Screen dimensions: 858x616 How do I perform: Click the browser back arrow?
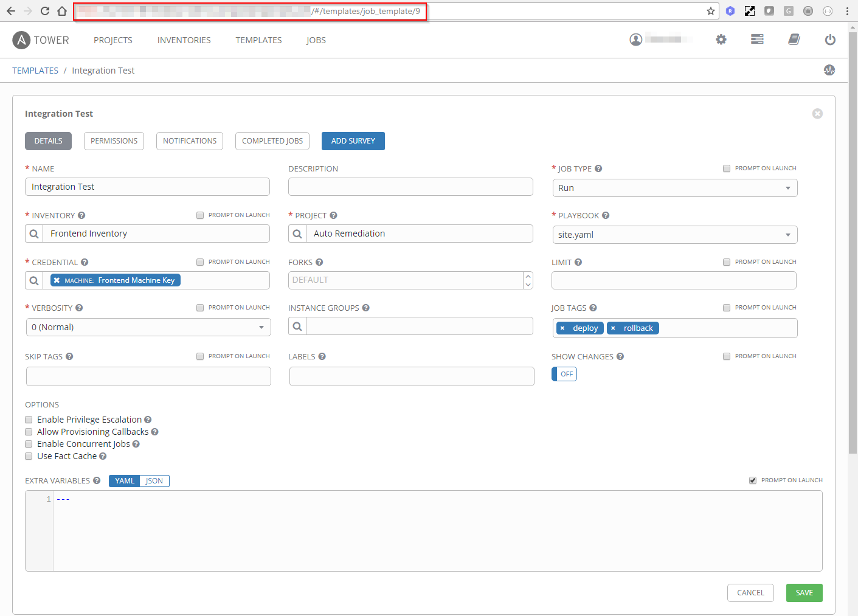pyautogui.click(x=11, y=11)
